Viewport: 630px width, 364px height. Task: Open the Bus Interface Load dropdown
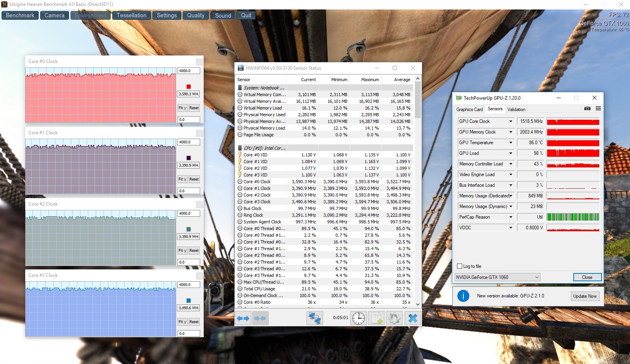pyautogui.click(x=511, y=185)
